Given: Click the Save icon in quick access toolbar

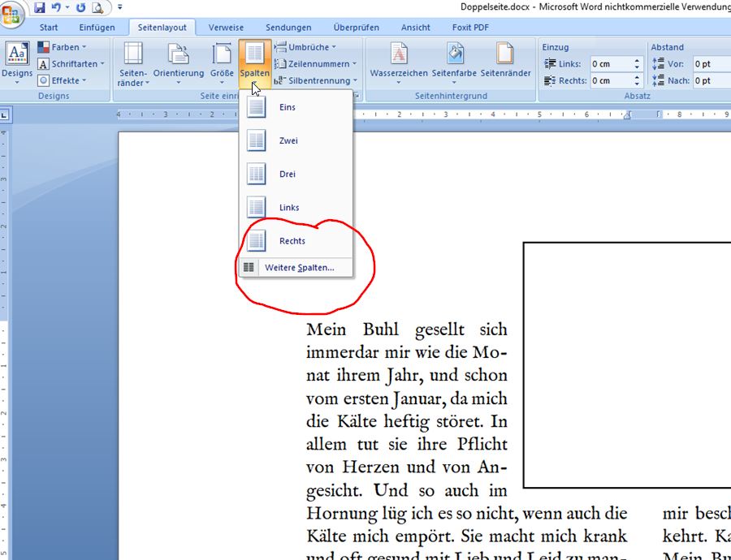Looking at the screenshot, I should click(39, 8).
